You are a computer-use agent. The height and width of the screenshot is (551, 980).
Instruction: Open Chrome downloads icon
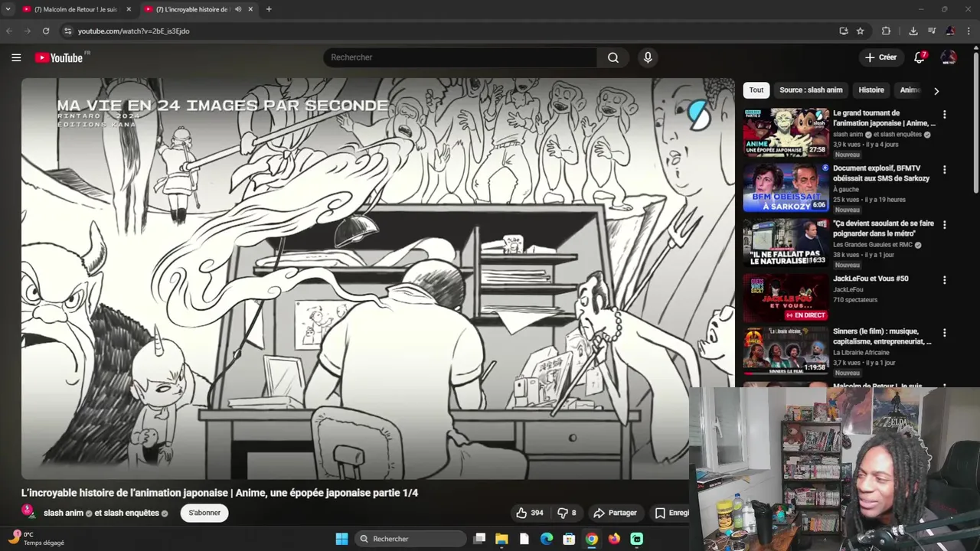point(913,31)
